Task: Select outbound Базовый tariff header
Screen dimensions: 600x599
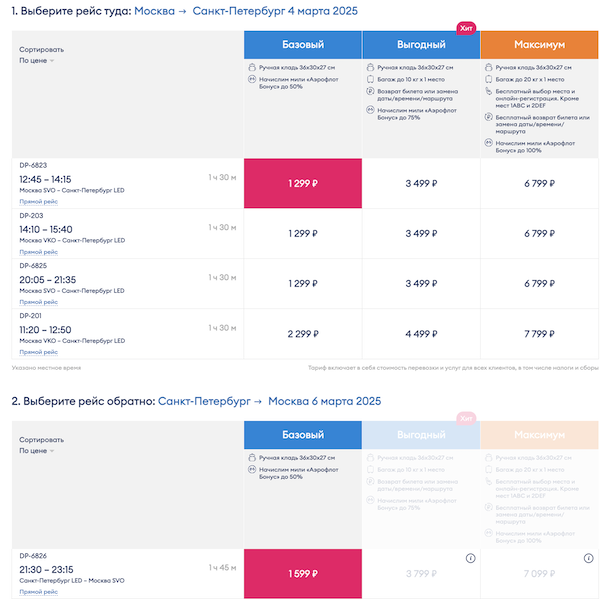Action: (x=302, y=45)
